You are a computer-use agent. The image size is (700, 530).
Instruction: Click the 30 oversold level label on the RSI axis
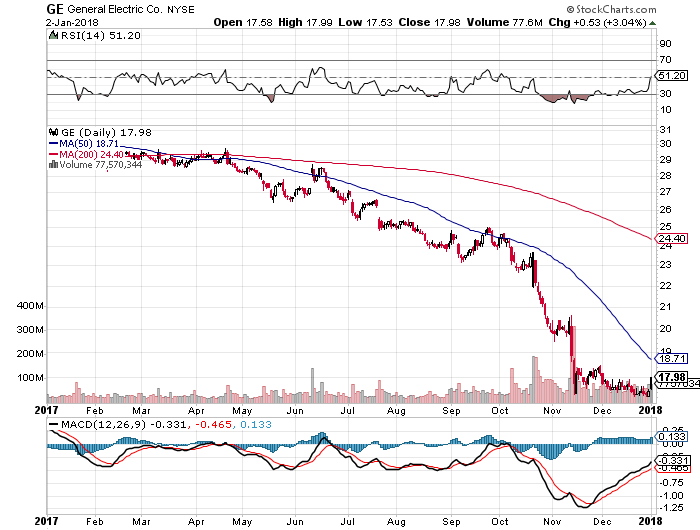(x=666, y=93)
